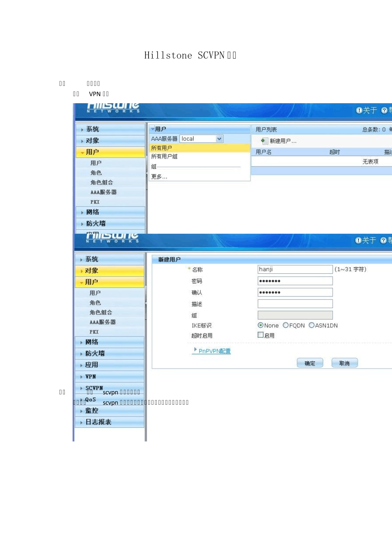Viewport: 392px width, 555px height.
Task: Expand 对象 section in user list screenshot
Action: (x=111, y=141)
